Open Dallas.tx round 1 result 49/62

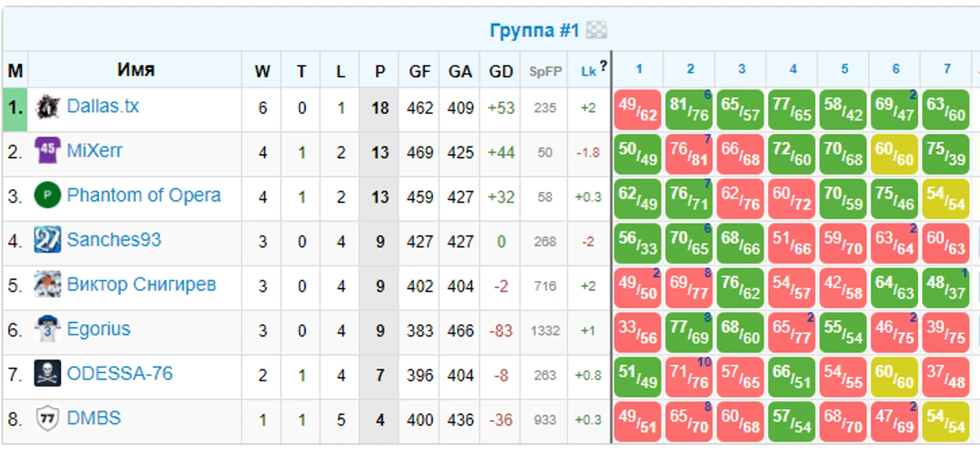[638, 110]
